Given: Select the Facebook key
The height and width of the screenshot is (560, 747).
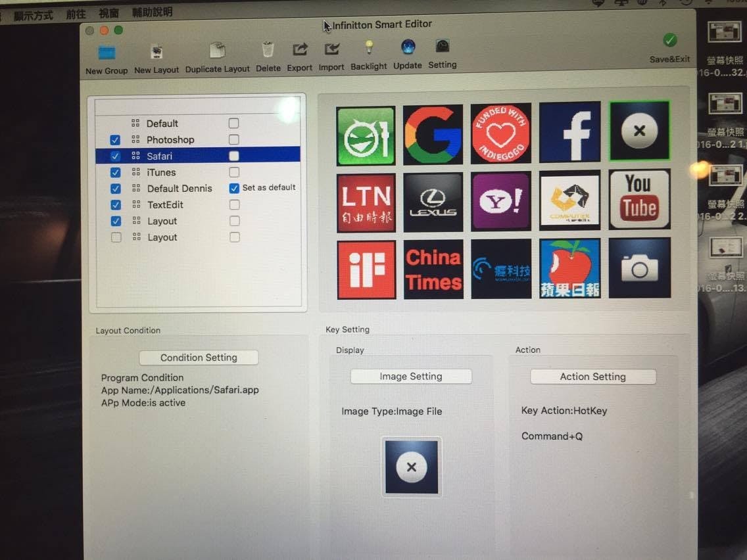Looking at the screenshot, I should point(569,132).
